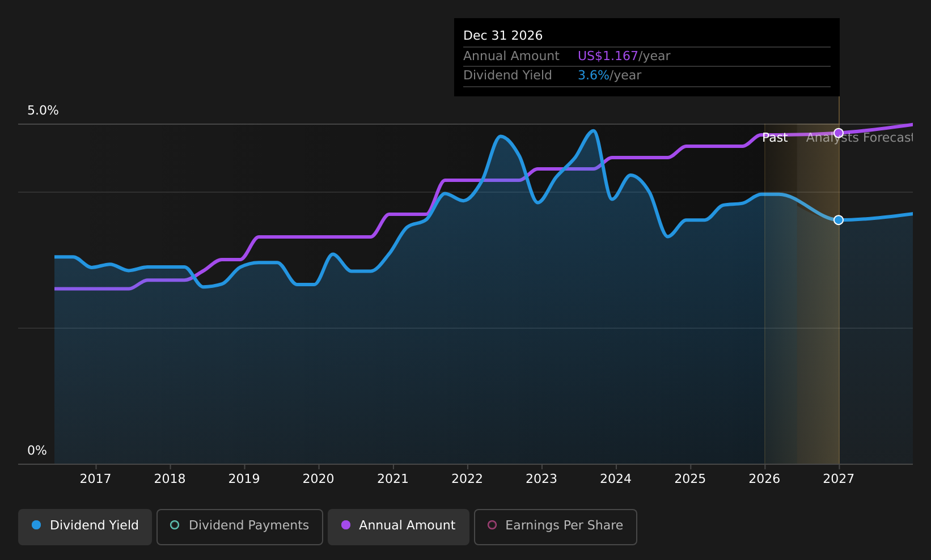Screen dimensions: 931x560
Task: Click the 2024 x-axis label
Action: (616, 479)
